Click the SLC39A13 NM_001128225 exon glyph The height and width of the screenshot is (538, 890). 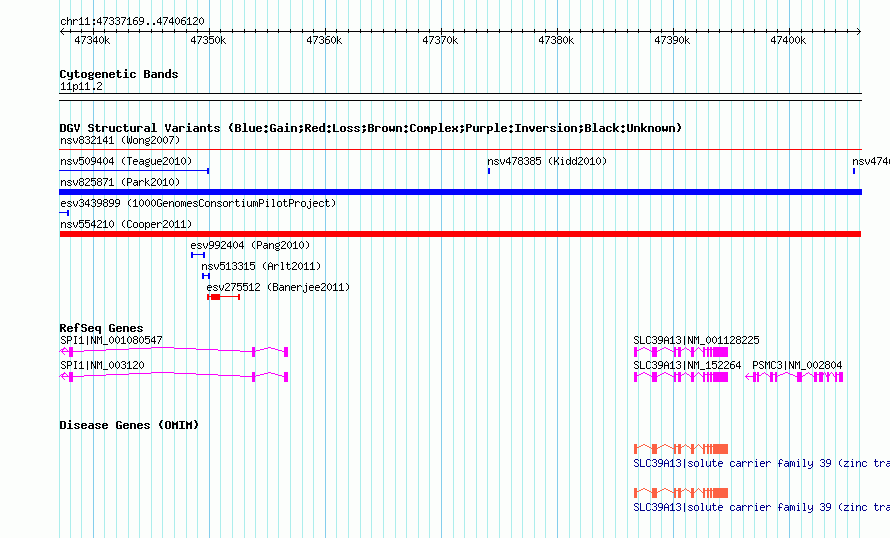tap(681, 352)
